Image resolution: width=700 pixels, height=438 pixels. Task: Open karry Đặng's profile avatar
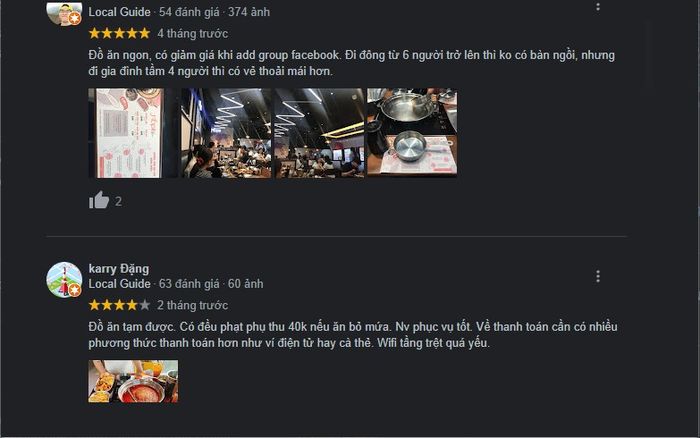64,279
